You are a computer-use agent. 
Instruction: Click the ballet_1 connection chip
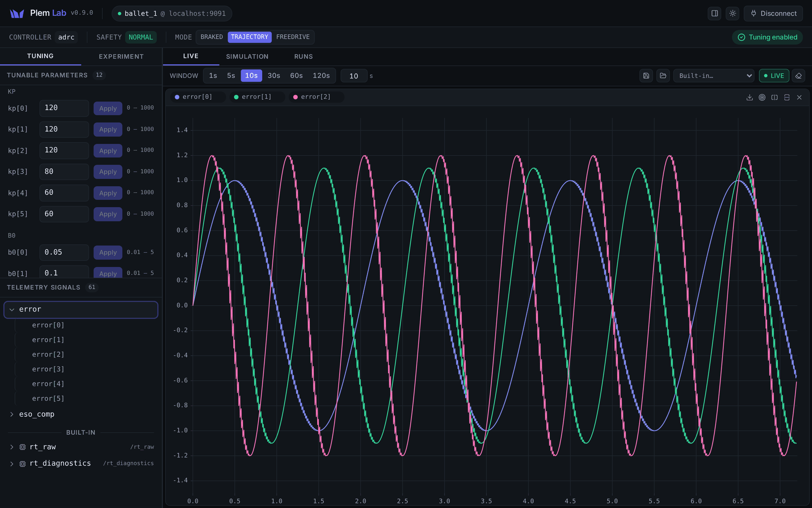[172, 14]
